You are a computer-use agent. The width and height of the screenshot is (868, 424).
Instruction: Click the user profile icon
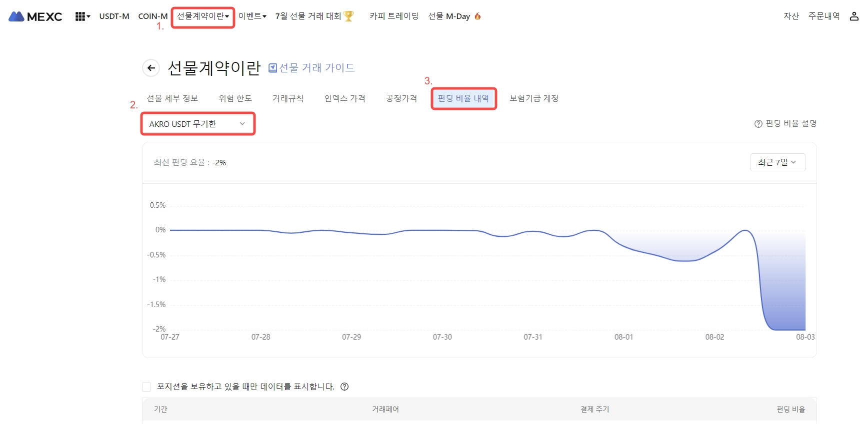click(x=854, y=16)
